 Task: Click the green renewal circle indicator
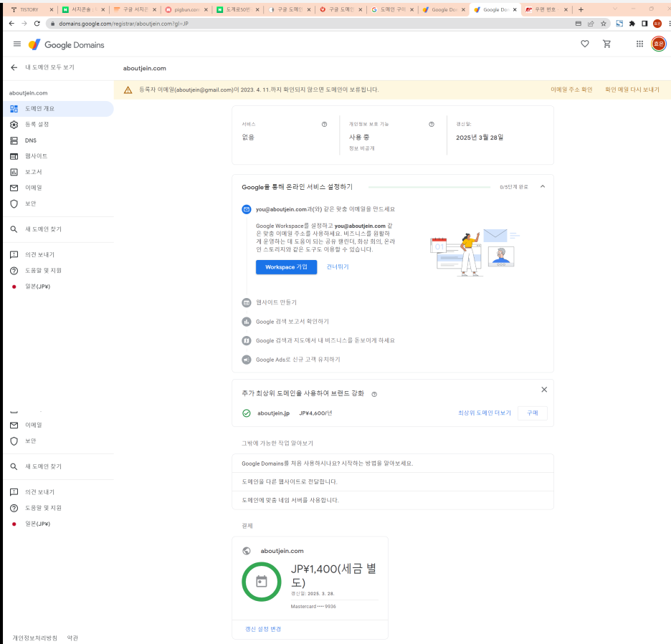(x=262, y=582)
